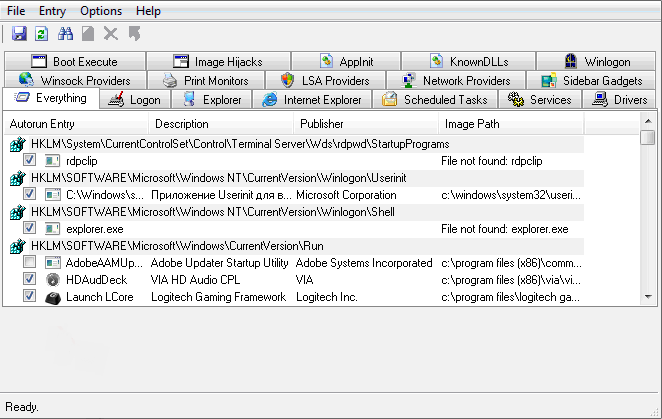Switch to the Scheduled Tasks tab

[436, 100]
